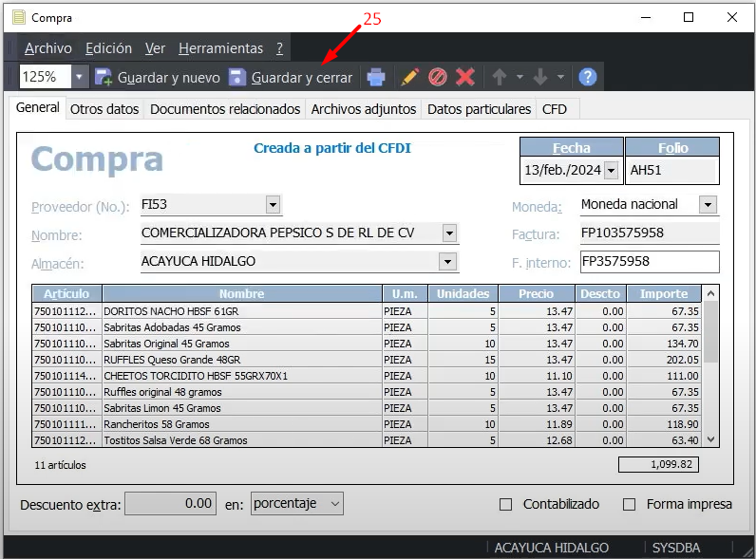Image resolution: width=756 pixels, height=559 pixels.
Task: Open the Almacén dropdown list
Action: pos(448,261)
